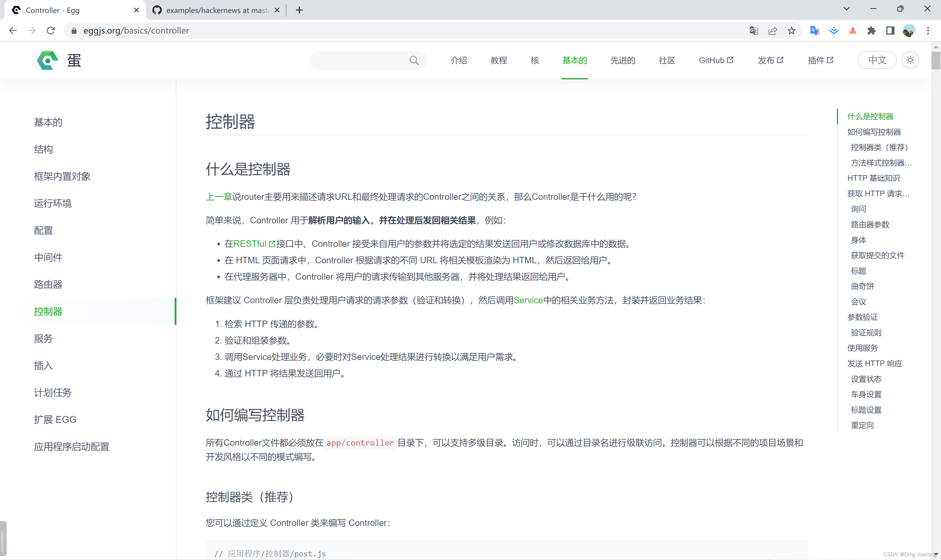Jump to 参数验证 in table of contents
This screenshot has width=941, height=560.
pos(862,317)
